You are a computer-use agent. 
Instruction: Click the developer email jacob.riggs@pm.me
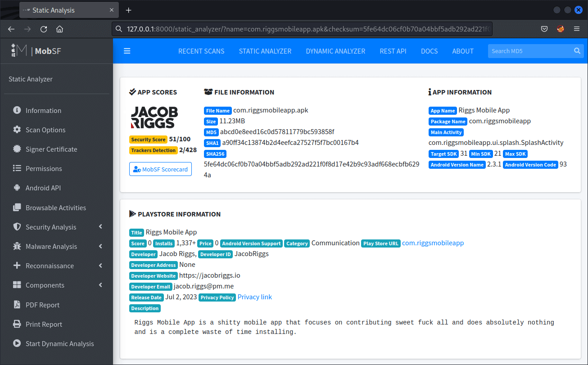pyautogui.click(x=204, y=286)
